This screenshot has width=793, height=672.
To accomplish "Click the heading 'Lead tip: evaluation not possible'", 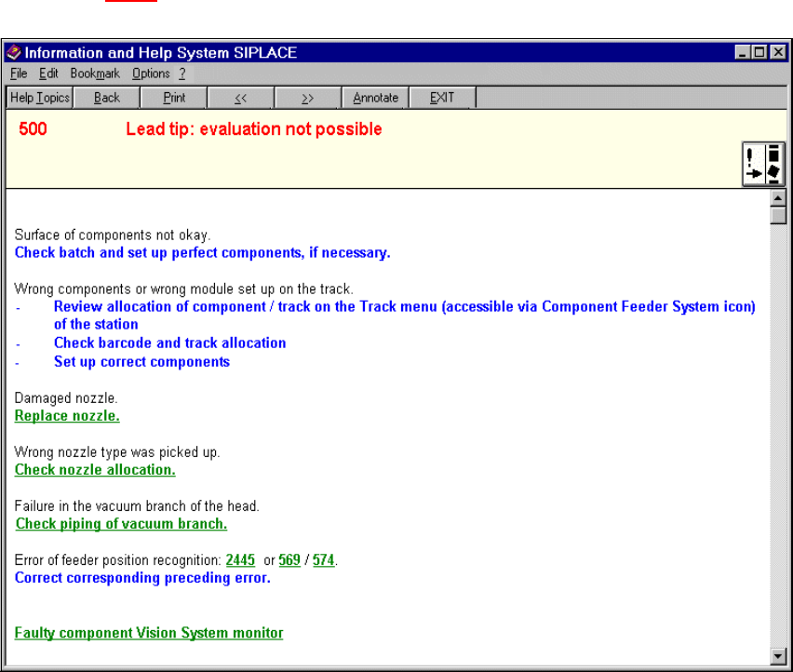I will click(x=254, y=129).
